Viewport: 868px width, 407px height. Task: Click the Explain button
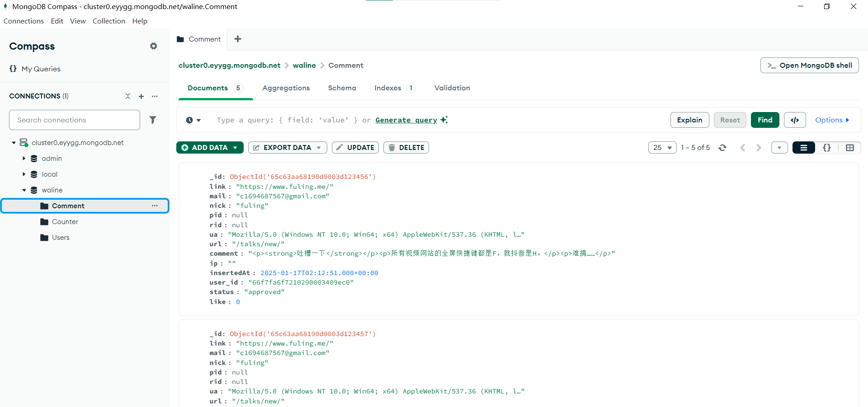690,120
